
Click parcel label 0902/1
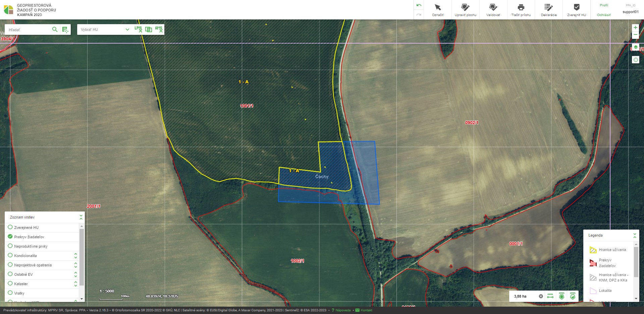[472, 123]
